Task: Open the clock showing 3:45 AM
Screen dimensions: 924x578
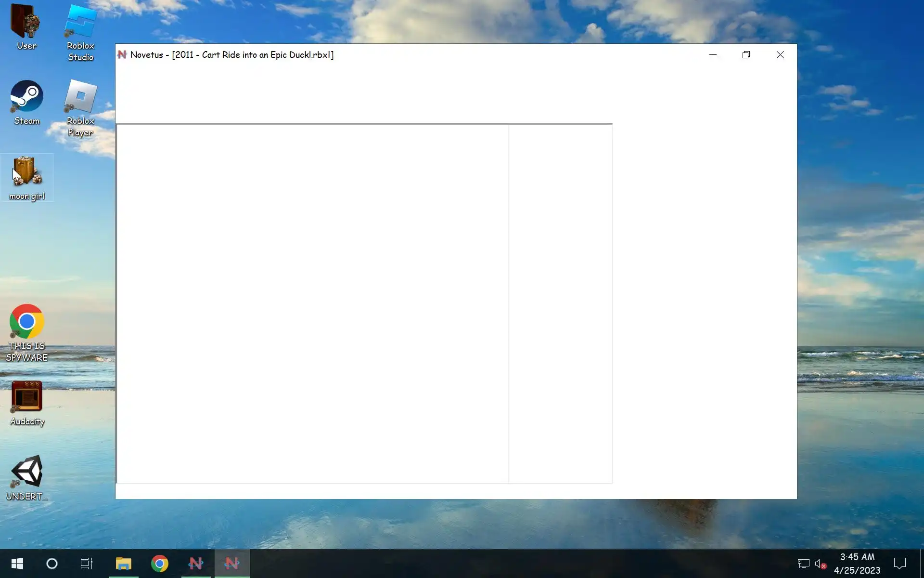Action: (x=857, y=564)
